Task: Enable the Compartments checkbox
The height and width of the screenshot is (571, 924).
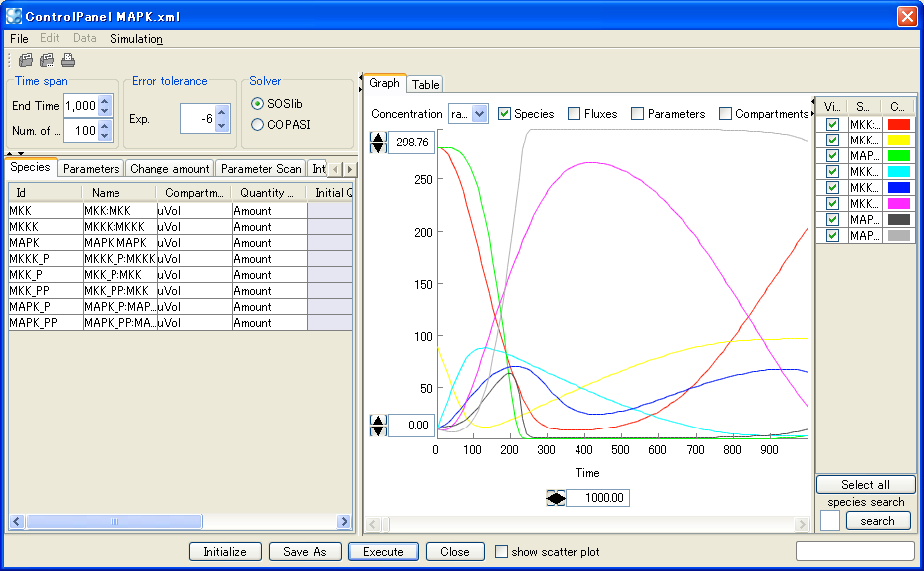Action: pos(726,114)
